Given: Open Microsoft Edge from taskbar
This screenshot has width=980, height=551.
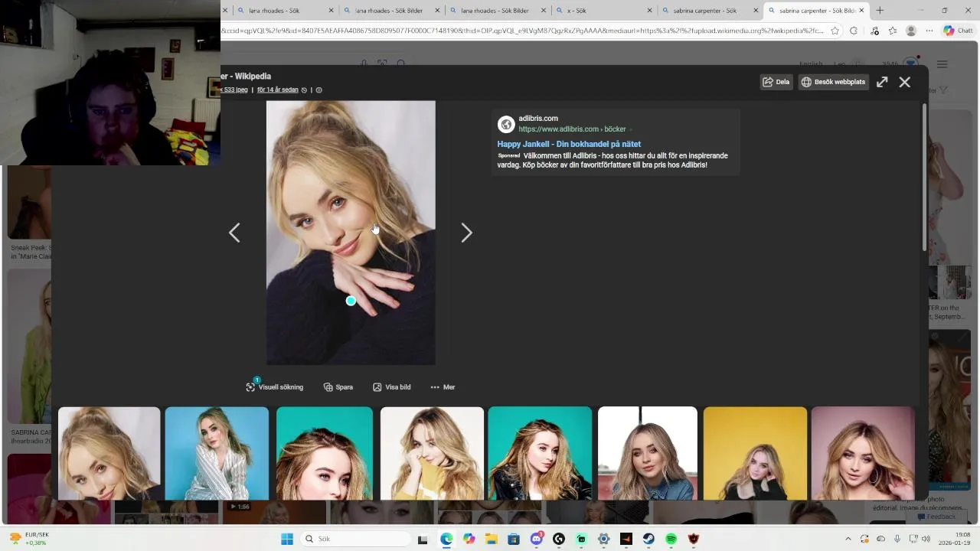Looking at the screenshot, I should click(446, 539).
